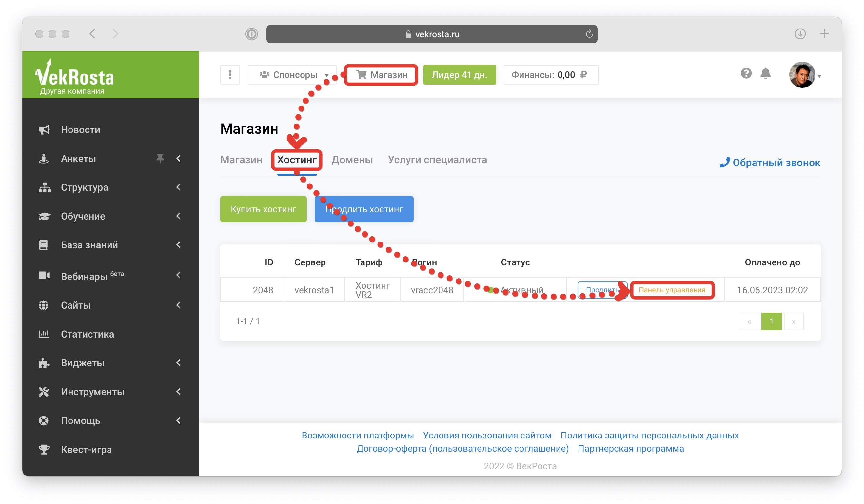
Task: Click the Квест-игра trophy icon
Action: [x=44, y=450]
